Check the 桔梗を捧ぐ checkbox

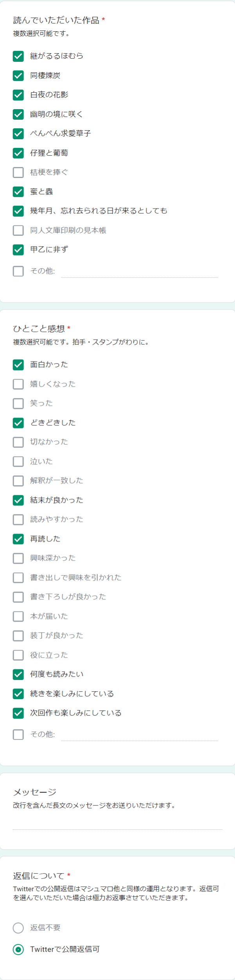point(18,173)
